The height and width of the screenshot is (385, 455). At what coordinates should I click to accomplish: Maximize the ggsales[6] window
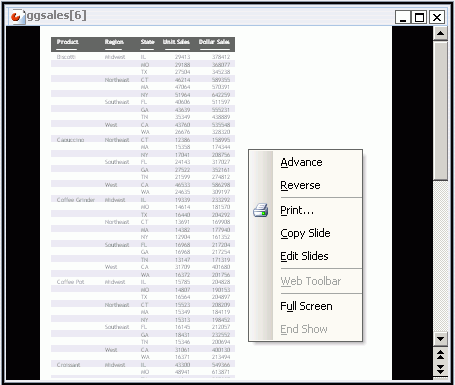[x=419, y=17]
